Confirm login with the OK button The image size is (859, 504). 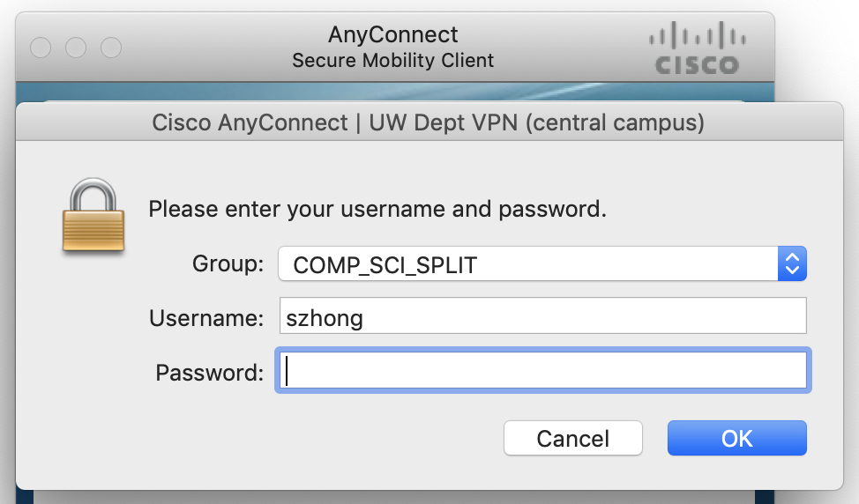coord(736,438)
